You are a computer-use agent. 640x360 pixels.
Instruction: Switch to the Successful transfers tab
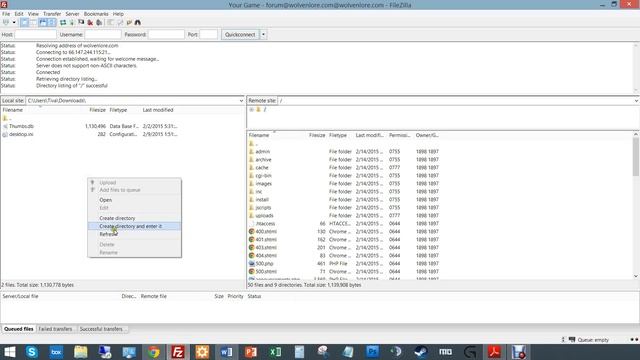click(x=102, y=329)
